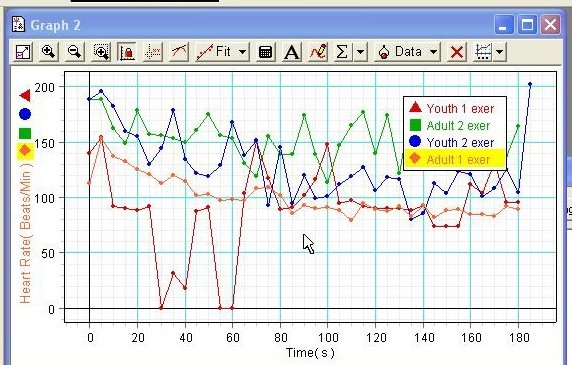This screenshot has width=572, height=365.
Task: Click the highlighted orange diamond axis symbol
Action: (25, 151)
